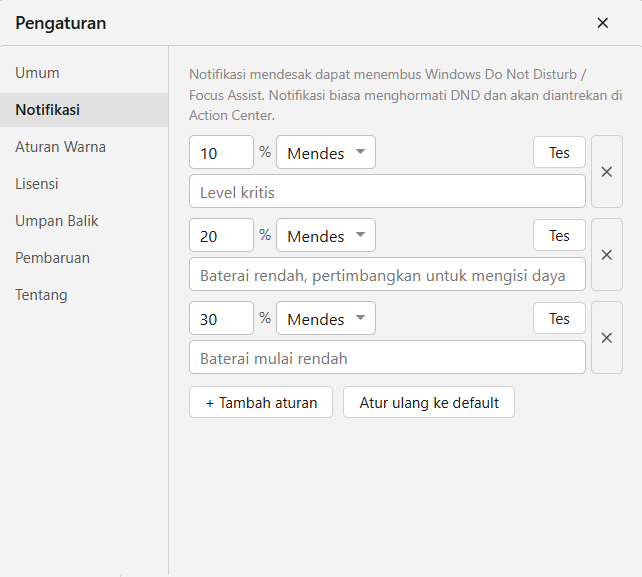Screen dimensions: 642x577
Task: Add a new rule with Tambah aturan
Action: tap(261, 402)
